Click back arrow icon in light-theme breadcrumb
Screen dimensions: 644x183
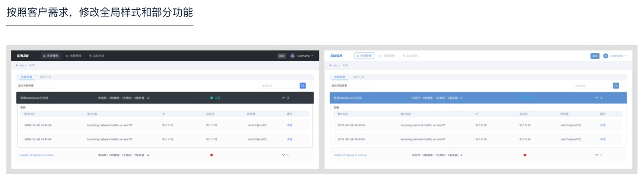pyautogui.click(x=331, y=65)
